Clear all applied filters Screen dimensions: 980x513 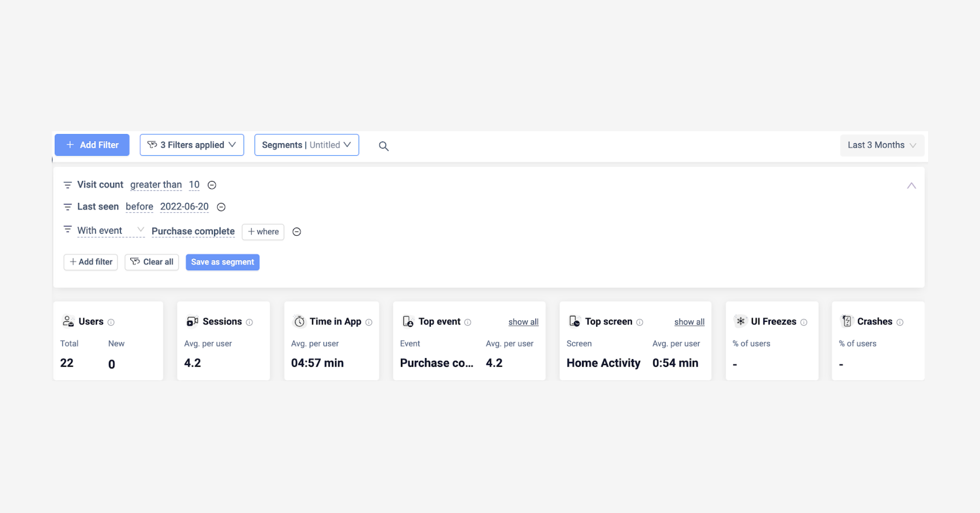[152, 262]
